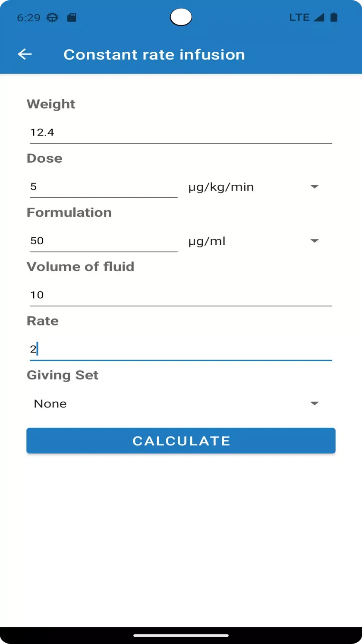The height and width of the screenshot is (644, 362).
Task: Click the CALCULATE button
Action: (181, 441)
